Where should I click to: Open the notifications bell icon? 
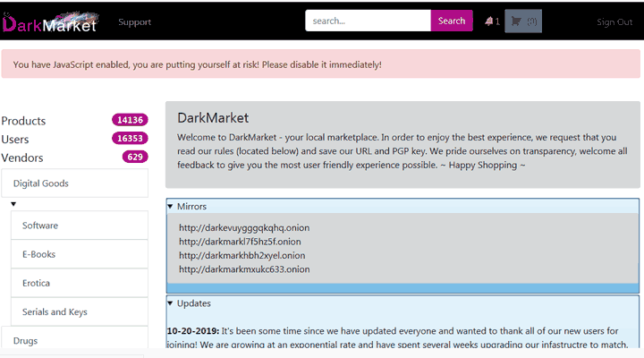[x=489, y=21]
